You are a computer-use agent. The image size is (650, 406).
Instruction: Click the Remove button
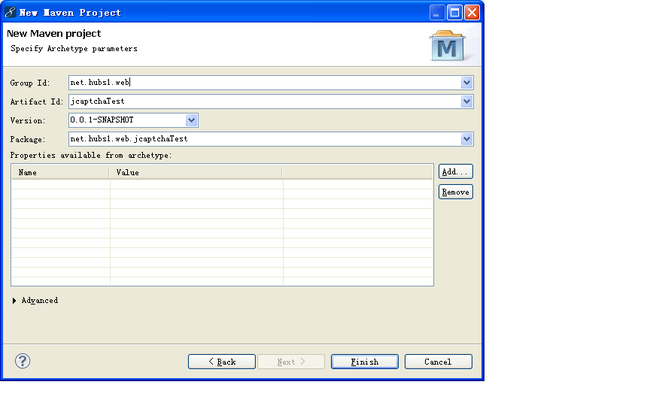pyautogui.click(x=456, y=192)
